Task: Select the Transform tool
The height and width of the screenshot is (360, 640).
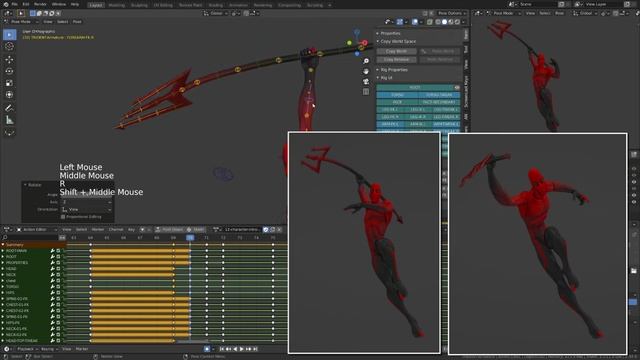Action: pos(9,95)
